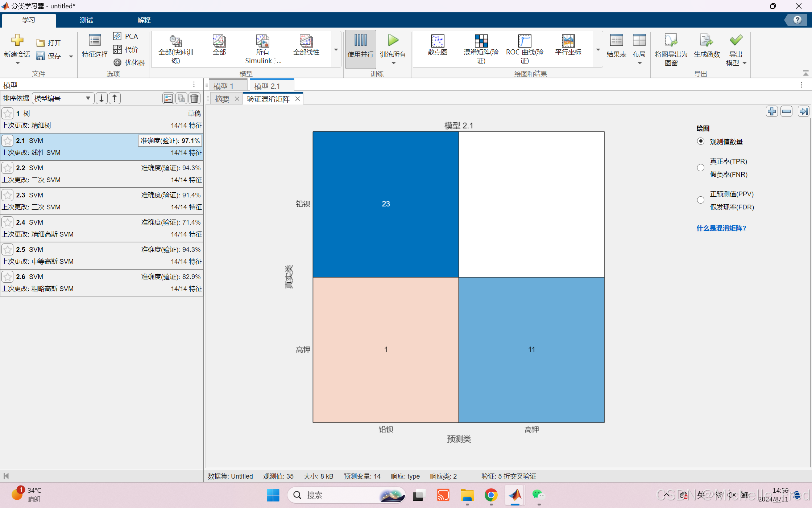812x508 pixels.
Task: Select the 真正率(TPR) radio option
Action: click(701, 168)
